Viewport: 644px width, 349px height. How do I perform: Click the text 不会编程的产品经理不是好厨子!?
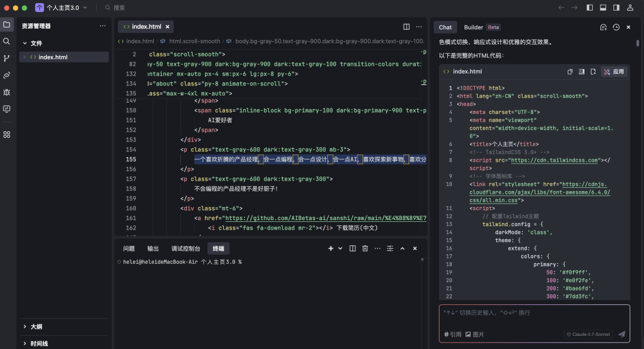[236, 189]
